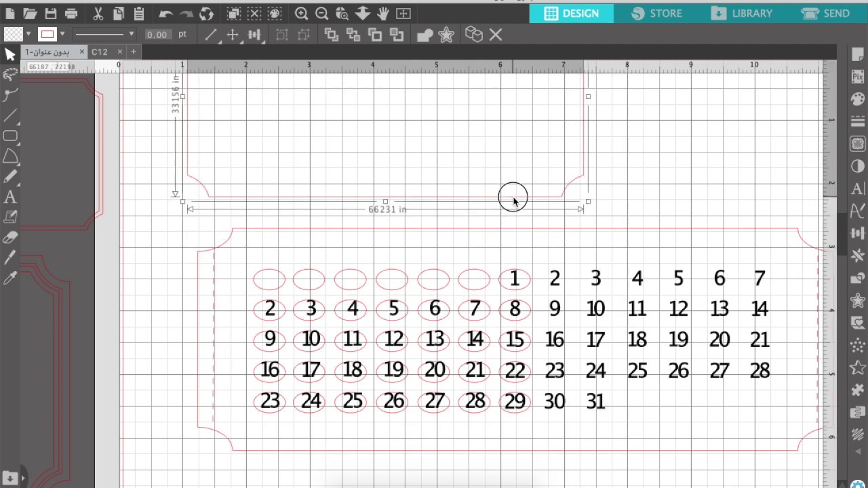Close the C12 document tab
868x488 pixels.
point(120,52)
